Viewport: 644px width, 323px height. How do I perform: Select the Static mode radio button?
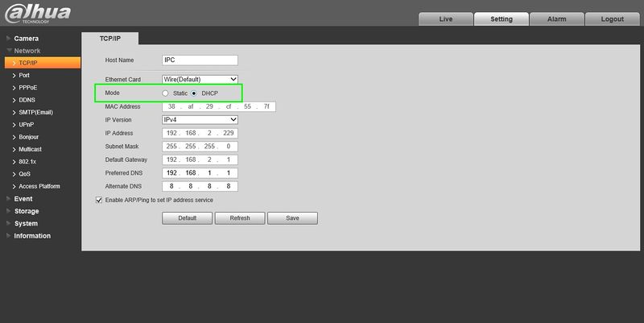(165, 93)
